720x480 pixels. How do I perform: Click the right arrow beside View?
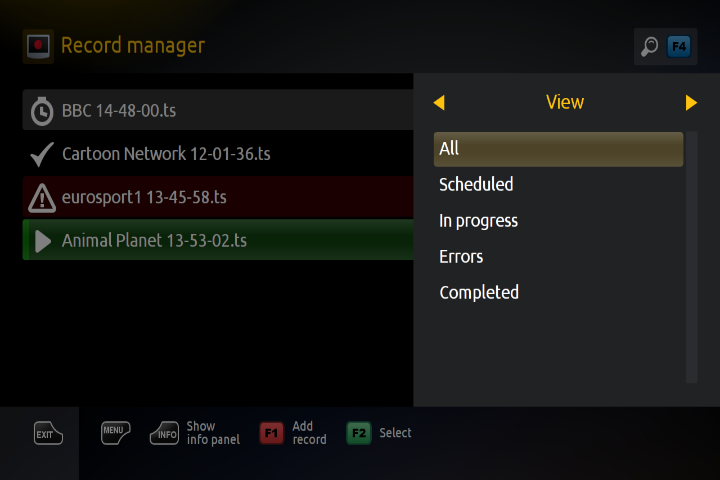click(691, 102)
